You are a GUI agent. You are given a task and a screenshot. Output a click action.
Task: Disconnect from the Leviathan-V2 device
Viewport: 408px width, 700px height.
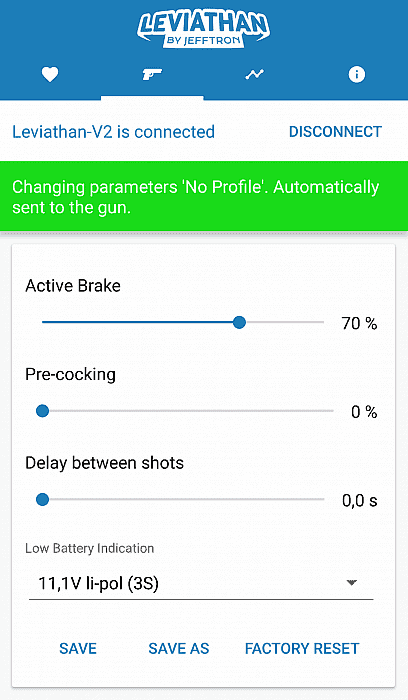335,132
